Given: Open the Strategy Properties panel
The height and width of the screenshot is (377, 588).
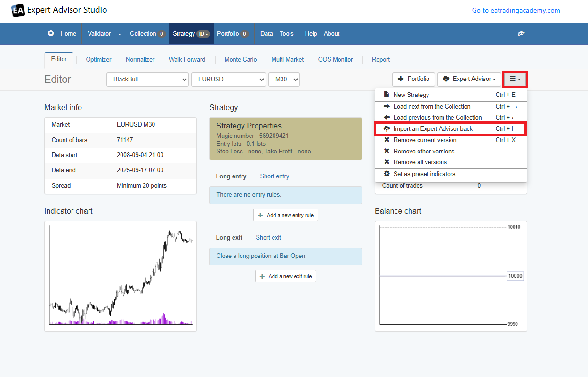Looking at the screenshot, I should tap(285, 138).
